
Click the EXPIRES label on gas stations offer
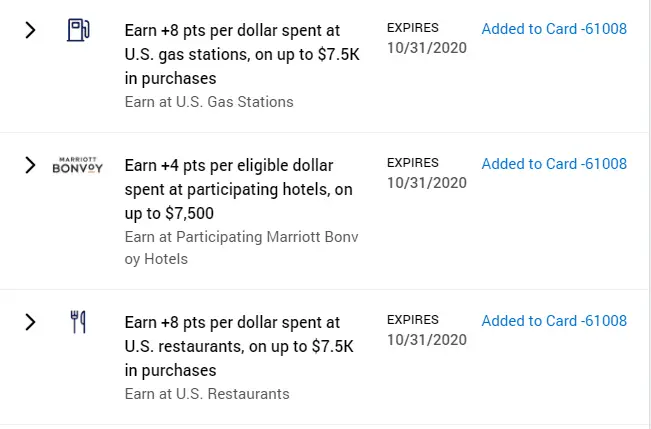pyautogui.click(x=412, y=28)
